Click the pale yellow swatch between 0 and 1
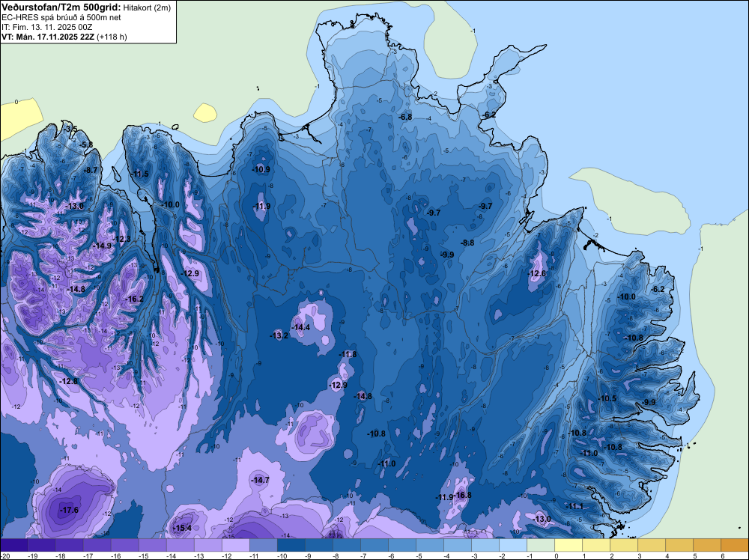This screenshot has width=749, height=560. click(569, 545)
